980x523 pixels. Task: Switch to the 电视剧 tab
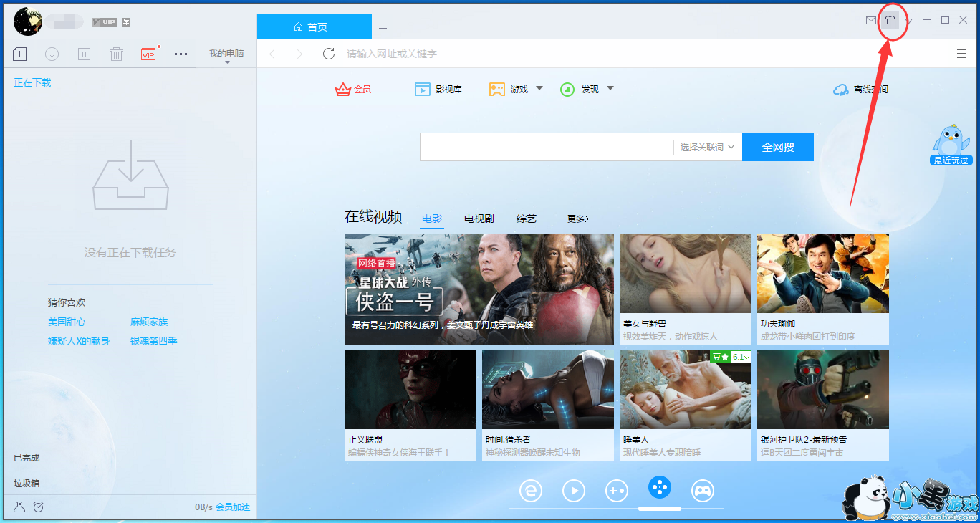point(479,219)
